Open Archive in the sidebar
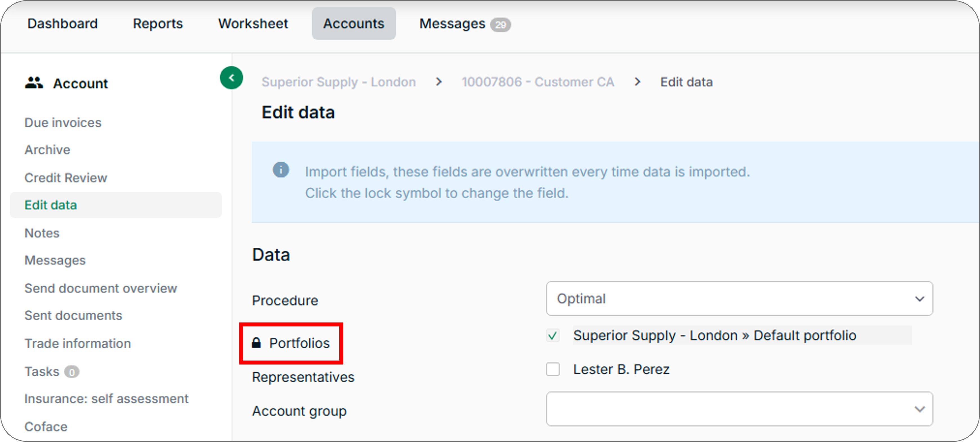 [47, 150]
